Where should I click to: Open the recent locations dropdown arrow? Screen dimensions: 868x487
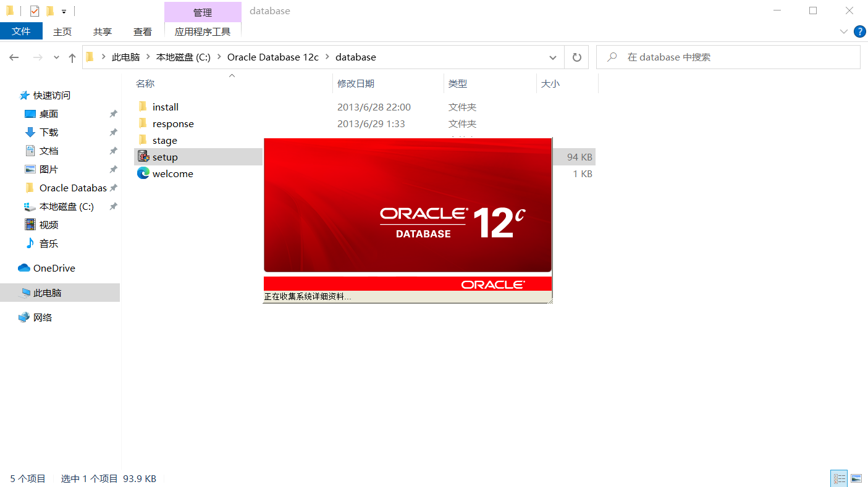click(x=56, y=57)
